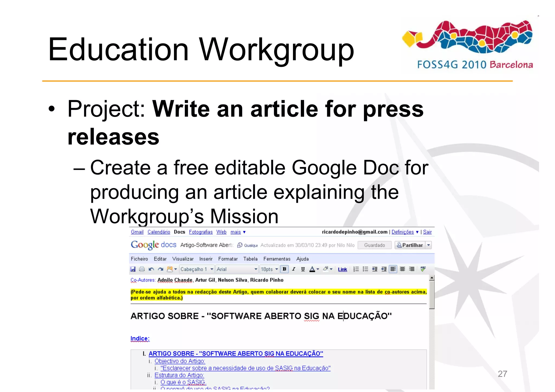Screen dimensions: 555x392
Task: Insert a bulleted list
Action: point(365,269)
